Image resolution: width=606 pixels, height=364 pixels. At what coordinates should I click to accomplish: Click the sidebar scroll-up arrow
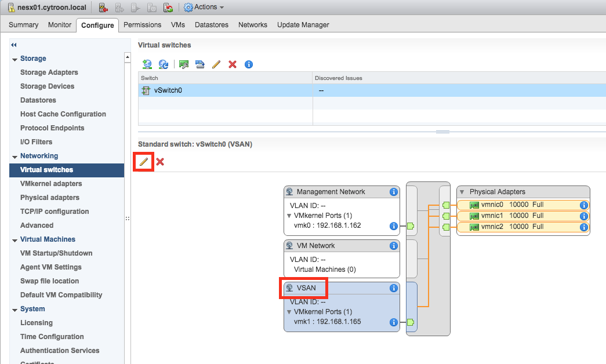pos(128,57)
